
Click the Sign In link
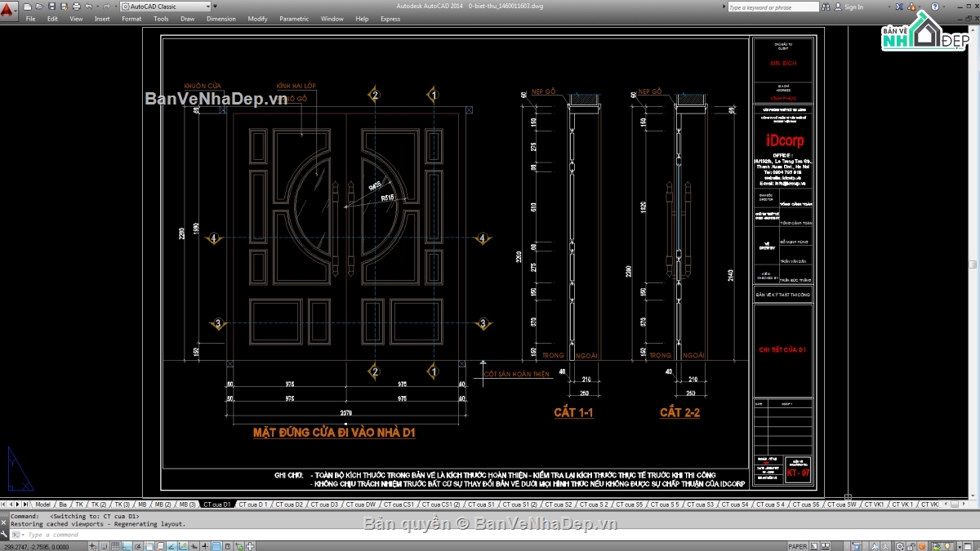[x=853, y=7]
